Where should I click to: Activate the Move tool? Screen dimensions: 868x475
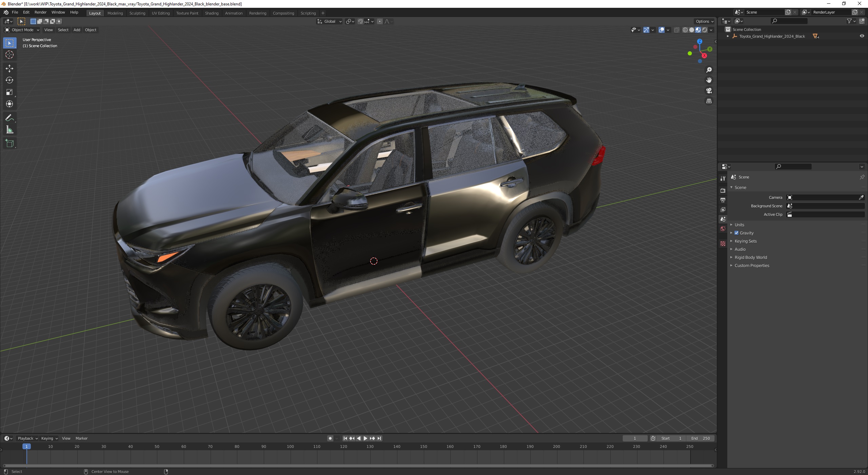pyautogui.click(x=9, y=69)
